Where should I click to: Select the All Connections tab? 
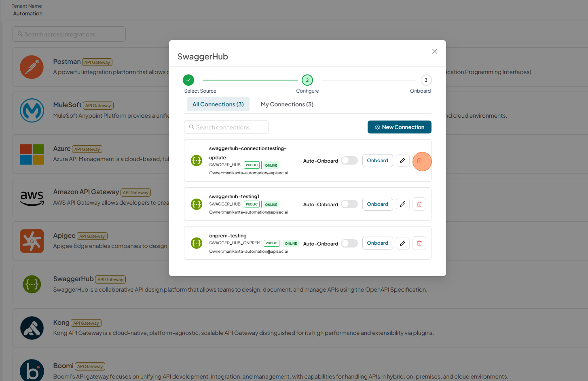click(x=218, y=104)
